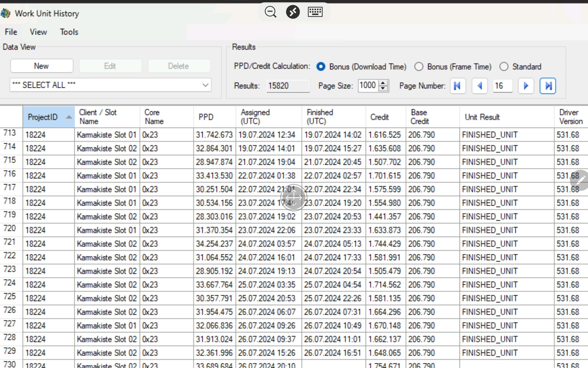Click PPD value 30.357.791

tap(214, 298)
